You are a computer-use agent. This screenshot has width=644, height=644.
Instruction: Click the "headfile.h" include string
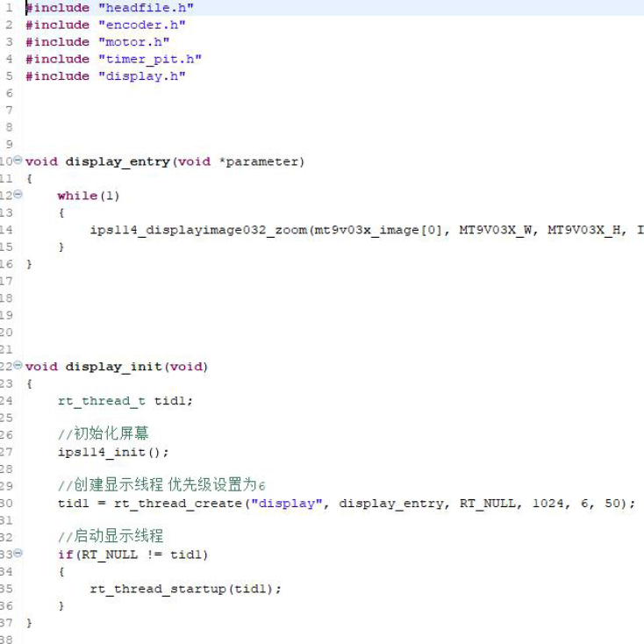coord(146,8)
